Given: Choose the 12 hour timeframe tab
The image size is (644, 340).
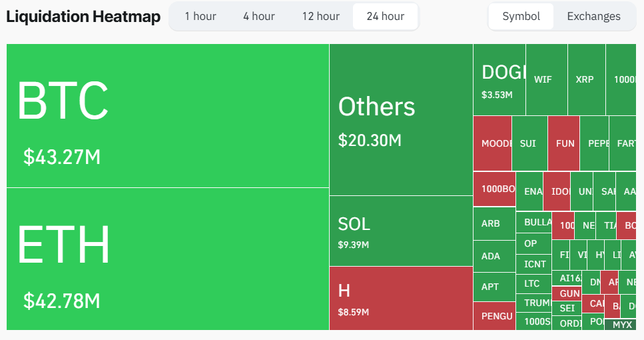Looking at the screenshot, I should click(x=321, y=16).
